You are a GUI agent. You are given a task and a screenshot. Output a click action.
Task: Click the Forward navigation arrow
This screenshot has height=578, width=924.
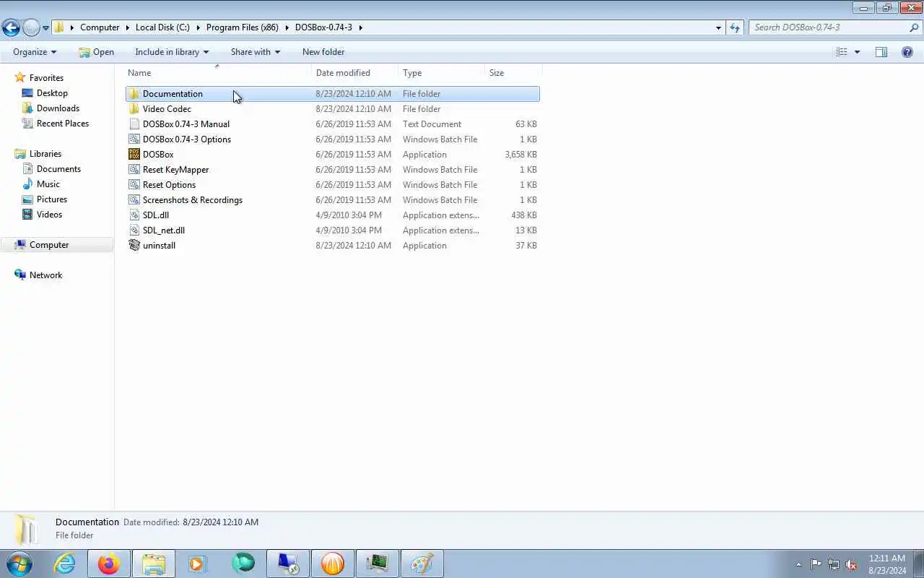coord(31,27)
